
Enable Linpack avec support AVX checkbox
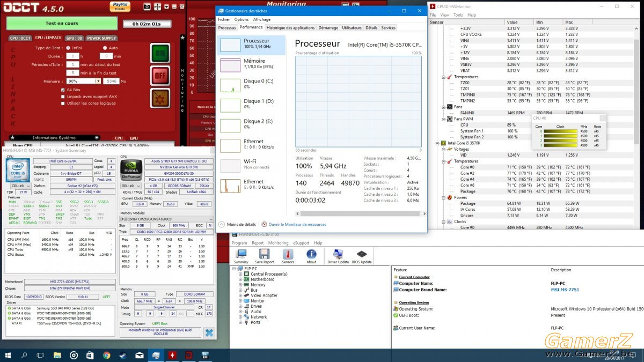[63, 97]
